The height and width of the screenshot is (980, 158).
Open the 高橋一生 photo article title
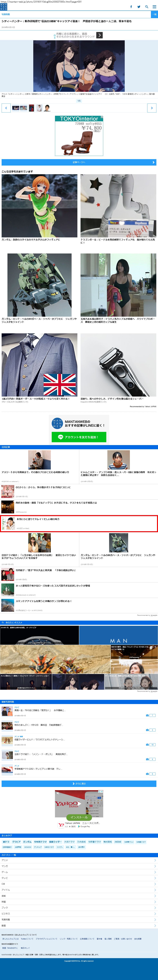(40, 710)
